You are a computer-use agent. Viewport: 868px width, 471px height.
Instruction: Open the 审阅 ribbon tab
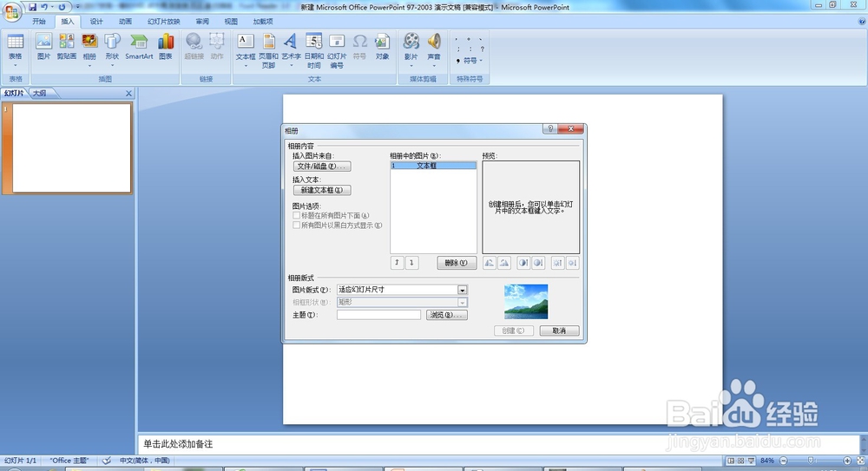tap(202, 22)
